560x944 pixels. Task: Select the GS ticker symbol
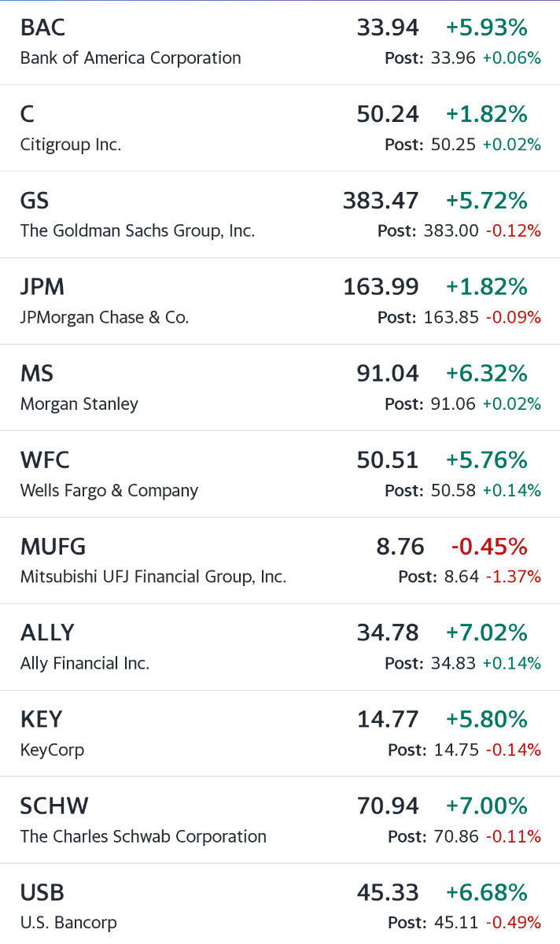pyautogui.click(x=35, y=201)
